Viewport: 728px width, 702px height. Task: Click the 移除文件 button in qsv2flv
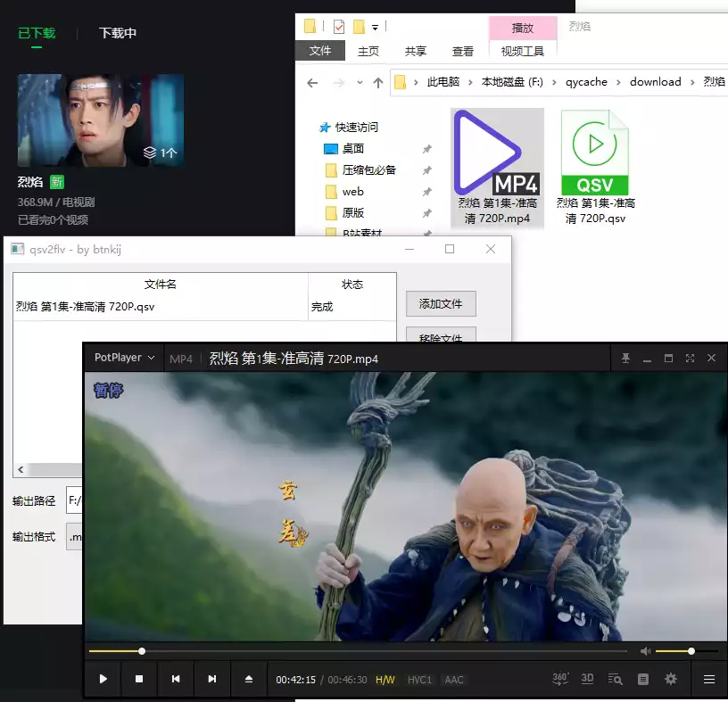[441, 335]
